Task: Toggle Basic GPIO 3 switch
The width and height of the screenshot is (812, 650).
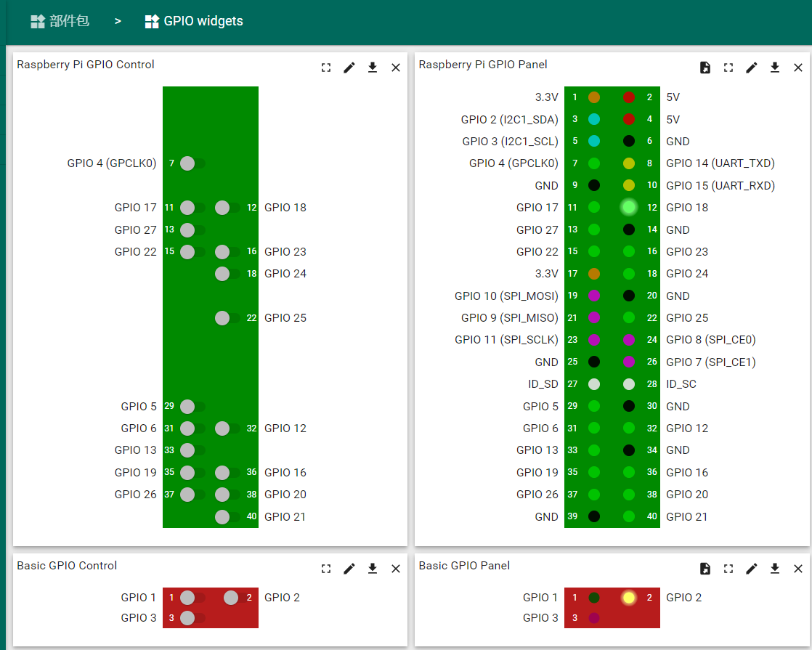Action: (x=192, y=617)
